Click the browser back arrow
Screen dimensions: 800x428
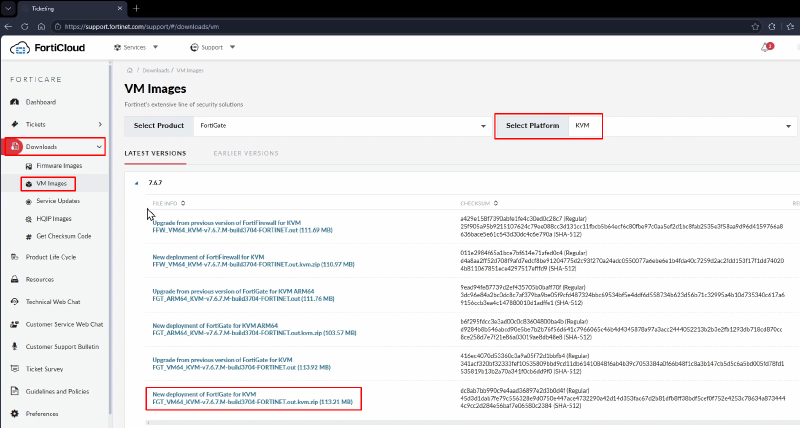[x=8, y=27]
